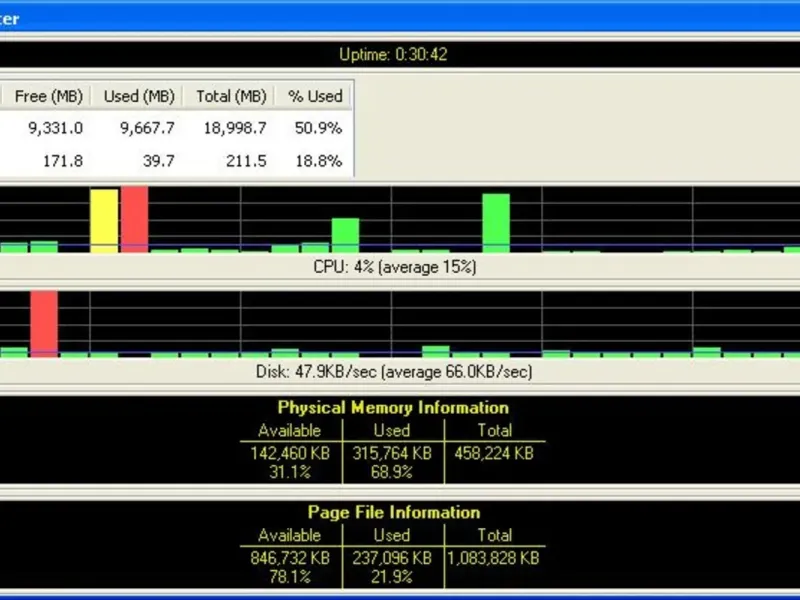Select the 9,331.0 free space cell
This screenshot has height=600, width=800.
(55, 128)
